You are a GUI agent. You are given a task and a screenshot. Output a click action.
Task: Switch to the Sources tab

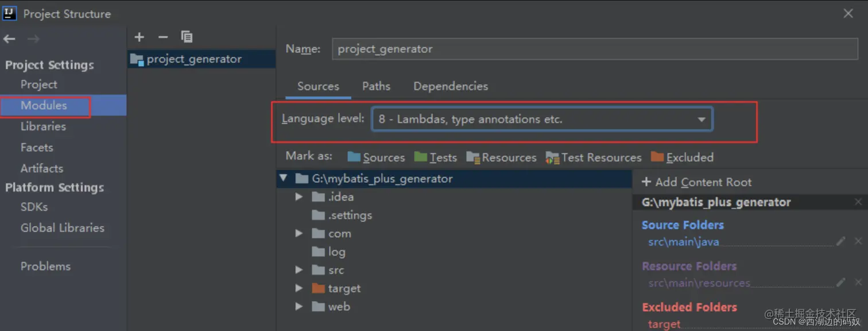coord(318,86)
